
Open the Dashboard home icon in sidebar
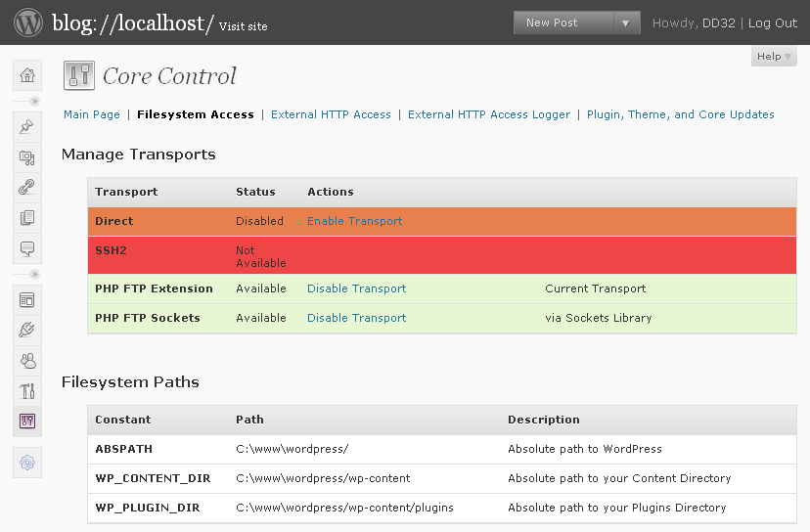pyautogui.click(x=27, y=75)
